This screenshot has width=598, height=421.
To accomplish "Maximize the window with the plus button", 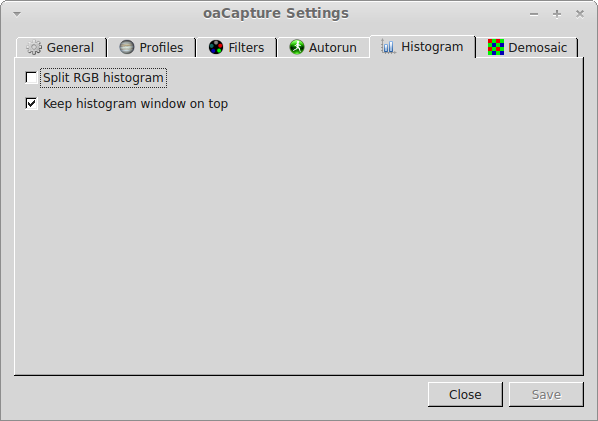I will coord(557,14).
